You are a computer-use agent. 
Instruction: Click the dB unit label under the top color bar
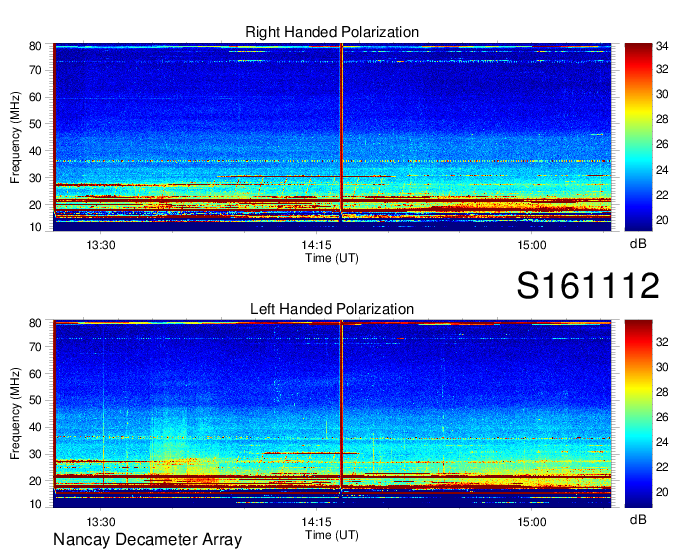[638, 244]
